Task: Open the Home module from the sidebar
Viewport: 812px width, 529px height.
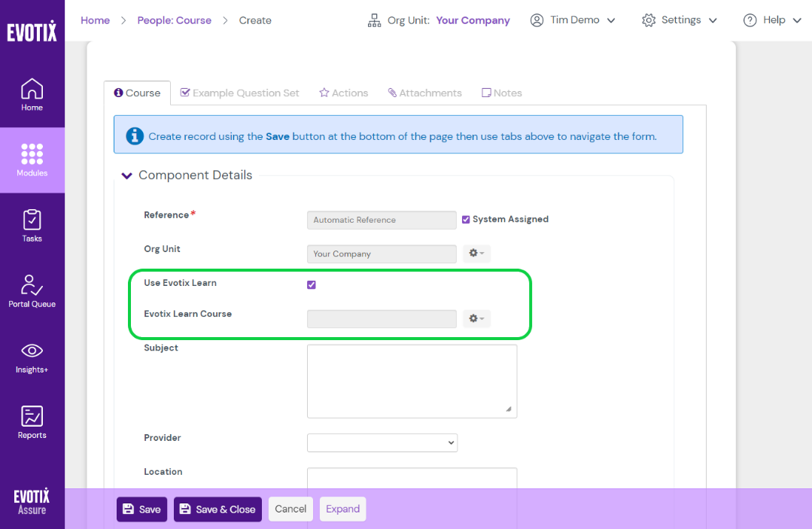Action: tap(32, 94)
